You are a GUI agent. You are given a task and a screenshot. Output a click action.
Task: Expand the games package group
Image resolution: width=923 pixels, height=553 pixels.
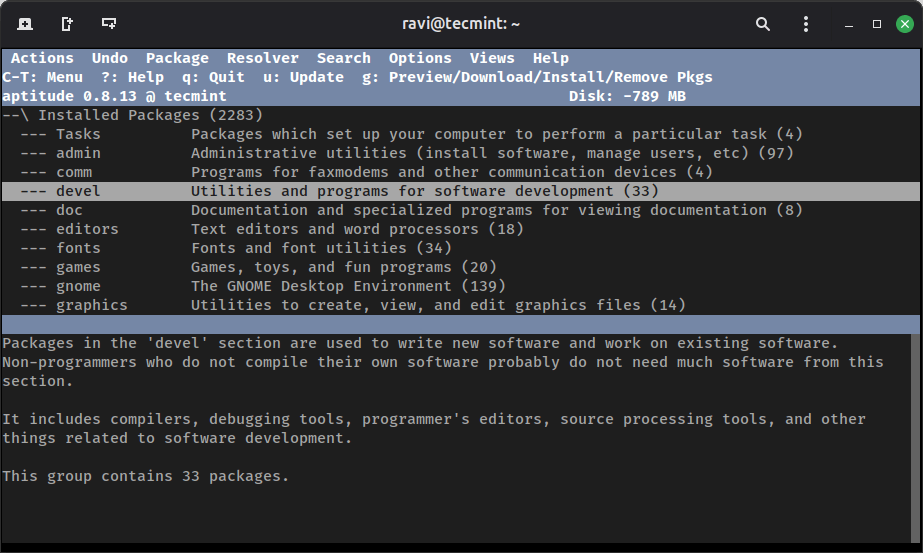pyautogui.click(x=78, y=267)
